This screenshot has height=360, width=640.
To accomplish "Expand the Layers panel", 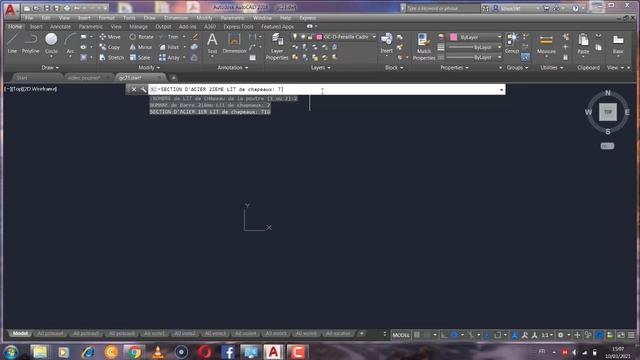I will coord(320,68).
